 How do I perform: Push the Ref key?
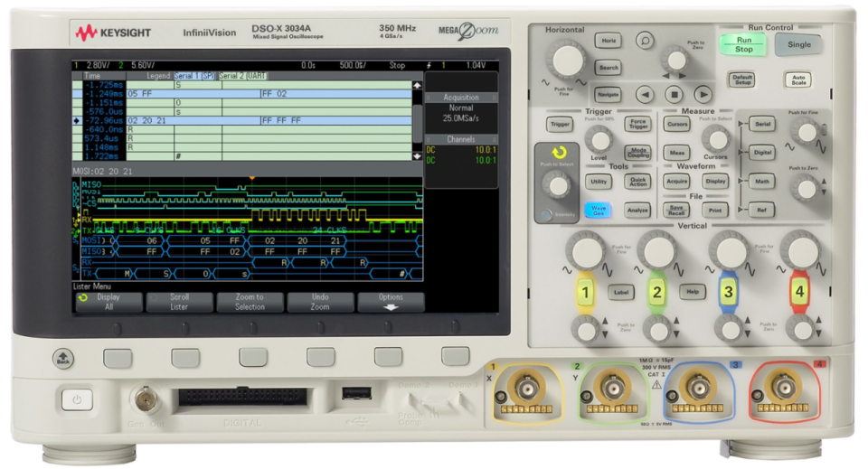(x=762, y=210)
